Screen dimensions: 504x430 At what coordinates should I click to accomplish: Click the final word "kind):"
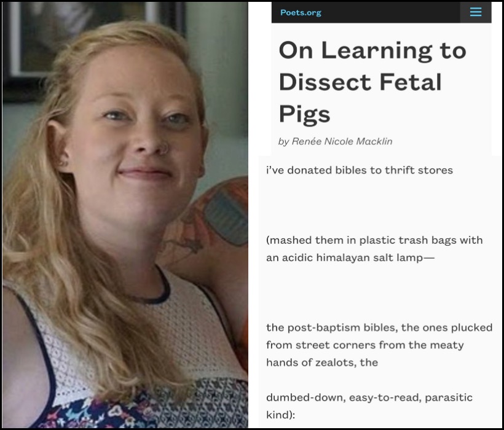click(281, 415)
